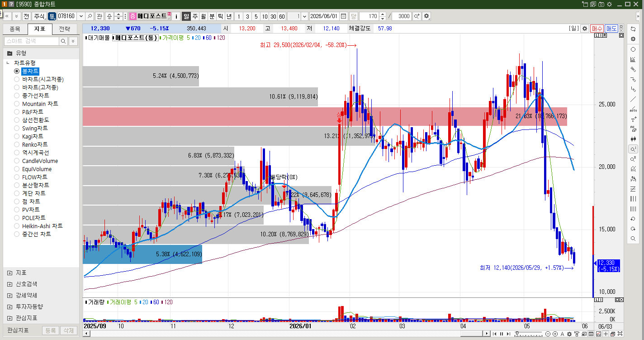Image resolution: width=644 pixels, height=340 pixels.
Task: Select the 월 monthly period button
Action: (204, 16)
